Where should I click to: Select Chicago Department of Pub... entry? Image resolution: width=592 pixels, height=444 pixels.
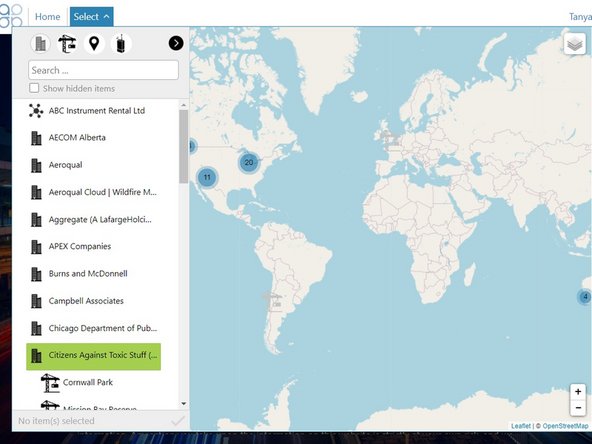pyautogui.click(x=103, y=328)
